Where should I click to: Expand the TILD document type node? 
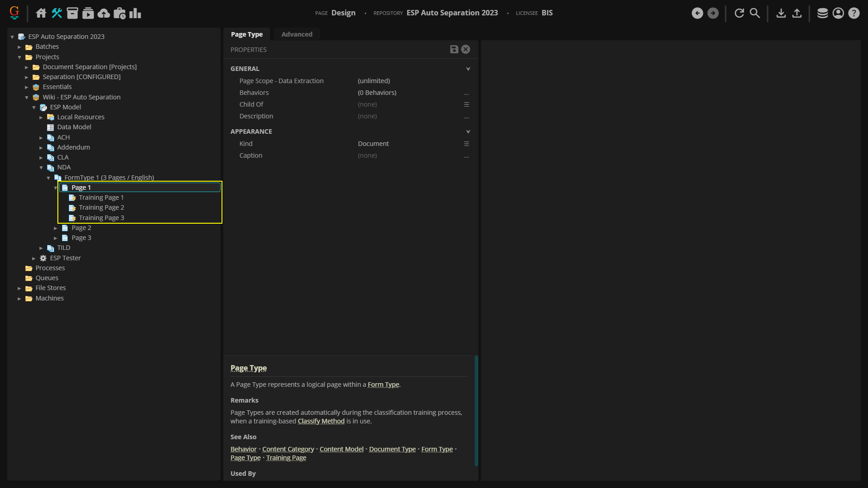[x=41, y=248]
